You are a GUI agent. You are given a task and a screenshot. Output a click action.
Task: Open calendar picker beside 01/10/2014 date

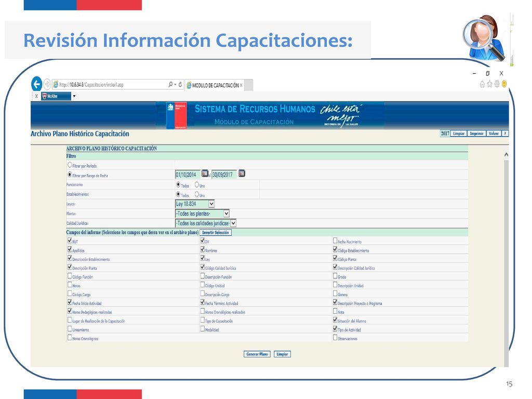[x=205, y=174]
